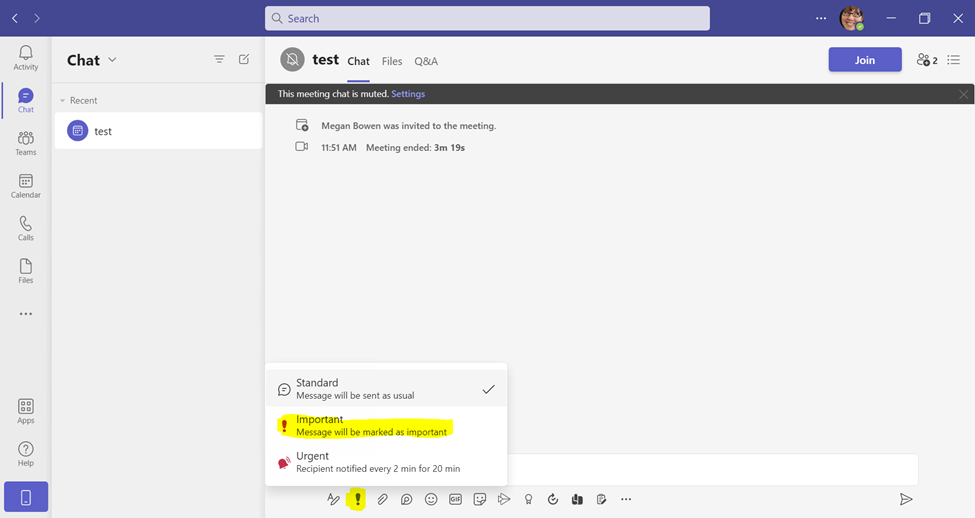Open the Calendar app

25,186
